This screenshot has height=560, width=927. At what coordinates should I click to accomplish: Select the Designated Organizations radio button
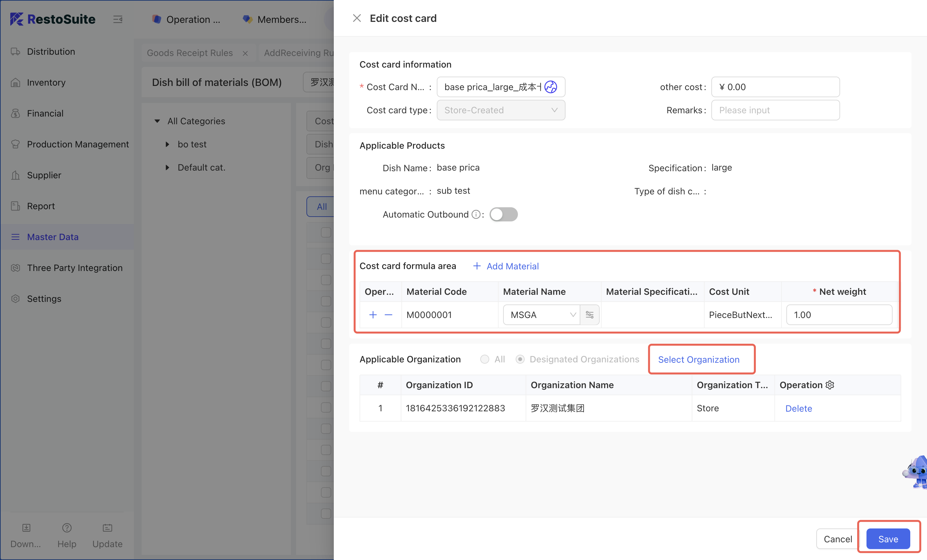[520, 359]
